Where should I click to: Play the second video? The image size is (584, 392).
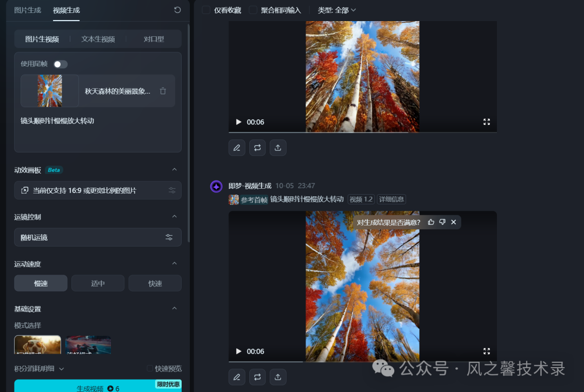point(239,351)
